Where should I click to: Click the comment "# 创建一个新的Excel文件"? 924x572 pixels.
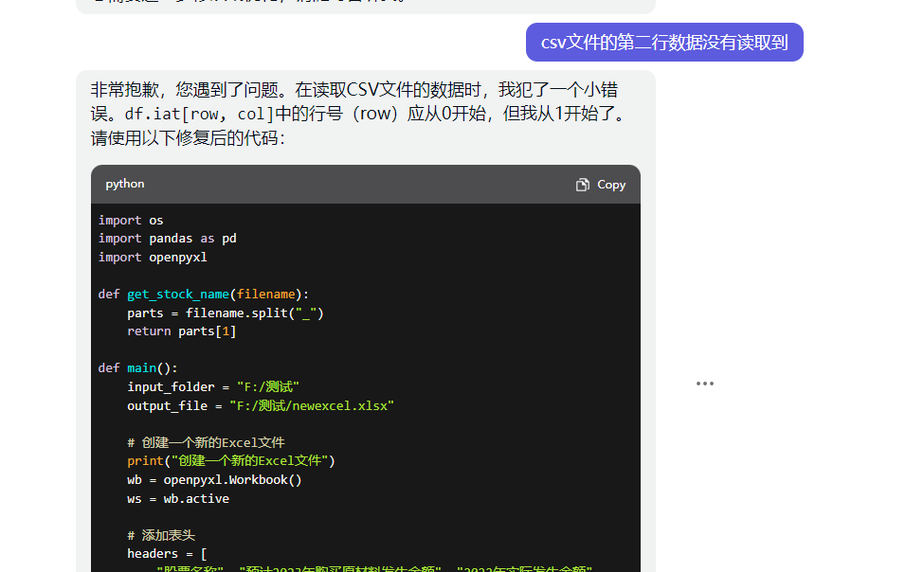pos(206,442)
